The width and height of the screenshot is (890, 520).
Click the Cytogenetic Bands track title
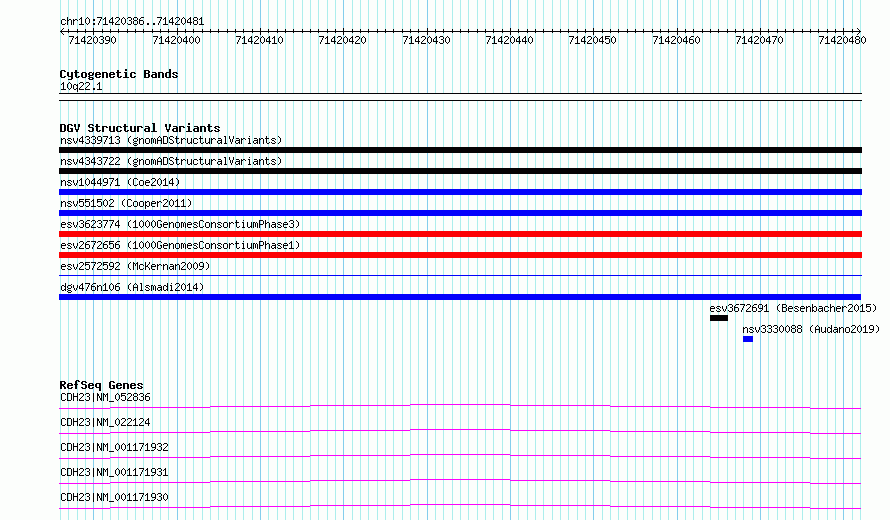(x=119, y=74)
